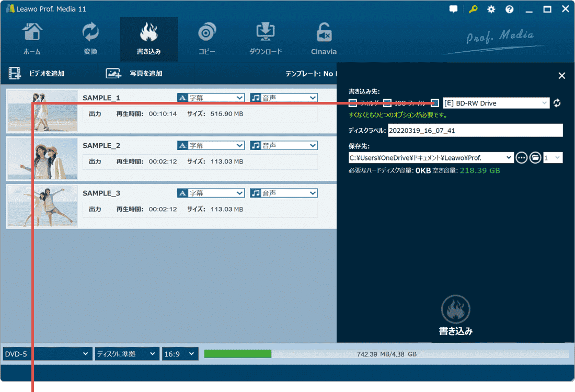Switch to the 変換 tab
Screen dimensions: 575x392
(x=90, y=39)
